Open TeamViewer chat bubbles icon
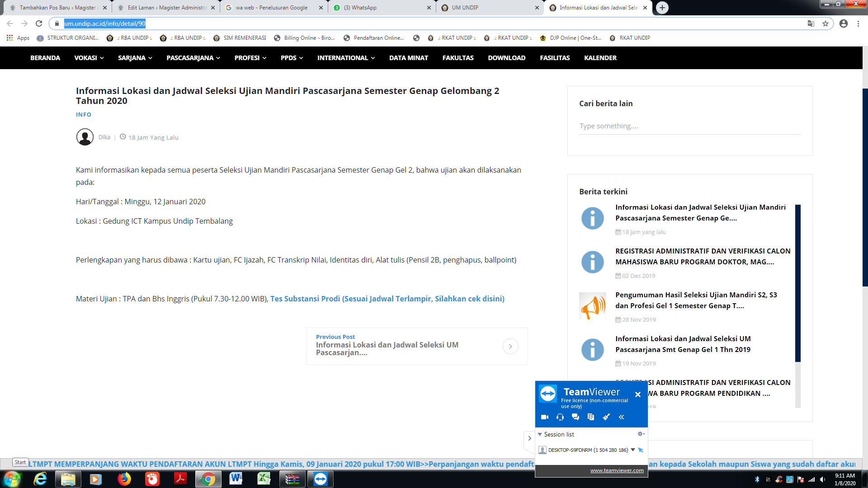This screenshot has height=488, width=868. (x=576, y=417)
